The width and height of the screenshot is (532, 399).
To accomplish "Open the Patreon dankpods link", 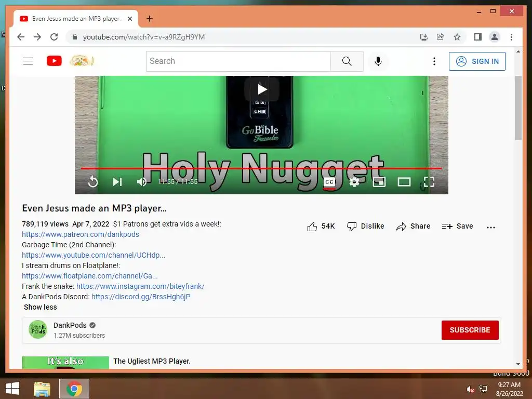I will click(x=81, y=234).
